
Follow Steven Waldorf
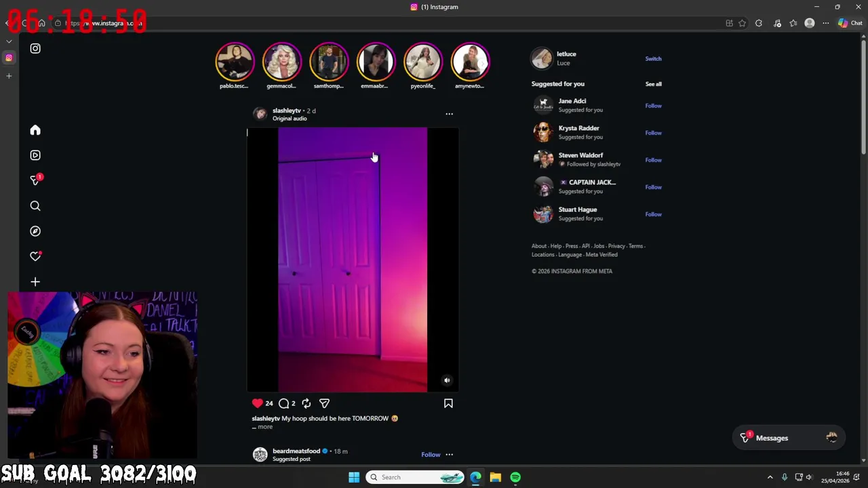pos(653,160)
